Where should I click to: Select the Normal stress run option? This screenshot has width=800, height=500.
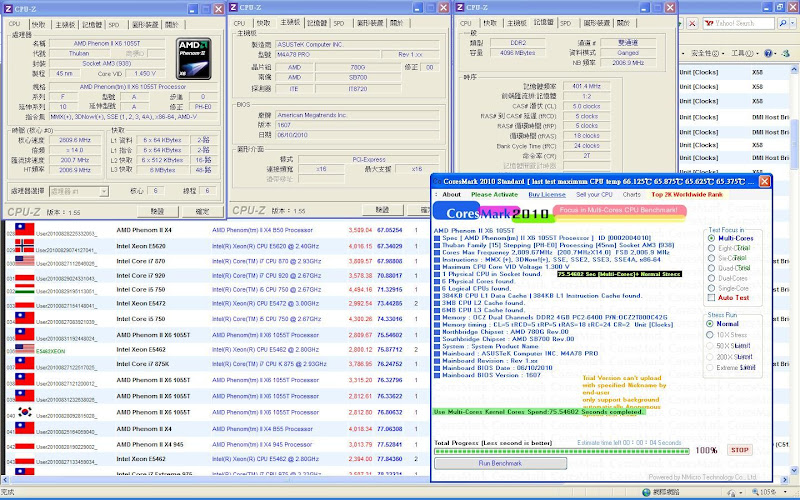[x=710, y=324]
